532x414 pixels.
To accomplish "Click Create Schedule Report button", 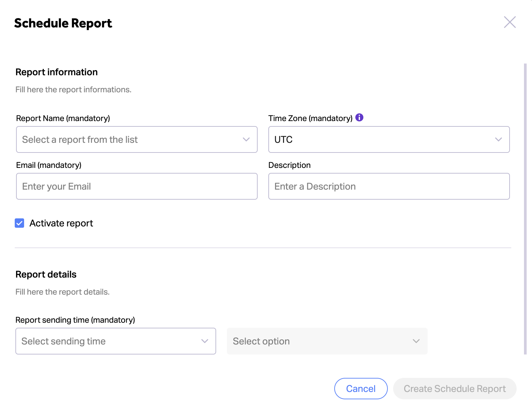I will tap(455, 389).
